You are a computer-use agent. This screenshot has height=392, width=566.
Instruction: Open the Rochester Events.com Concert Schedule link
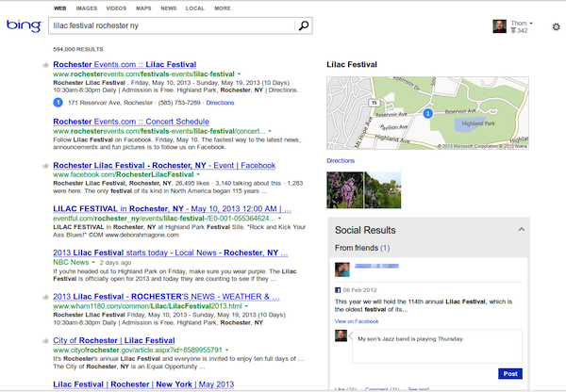(x=131, y=122)
